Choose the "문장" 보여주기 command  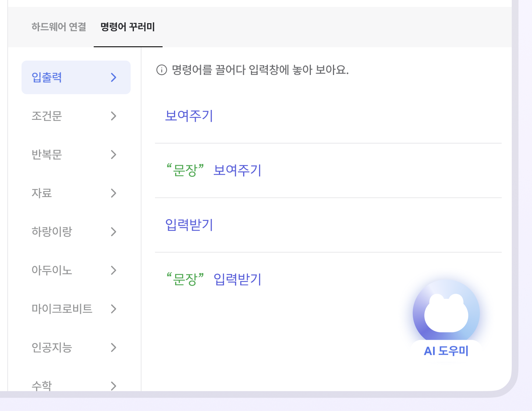click(213, 170)
